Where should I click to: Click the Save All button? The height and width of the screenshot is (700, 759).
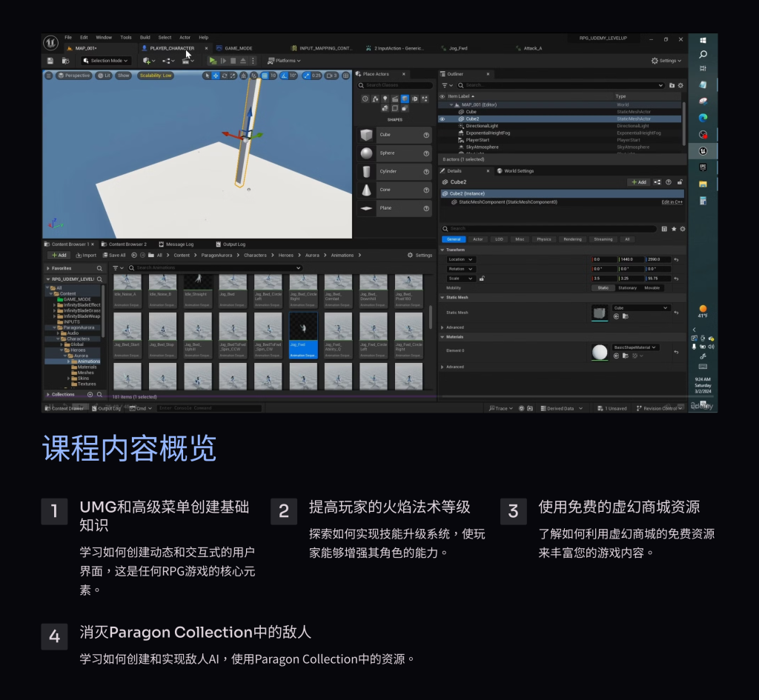point(114,256)
